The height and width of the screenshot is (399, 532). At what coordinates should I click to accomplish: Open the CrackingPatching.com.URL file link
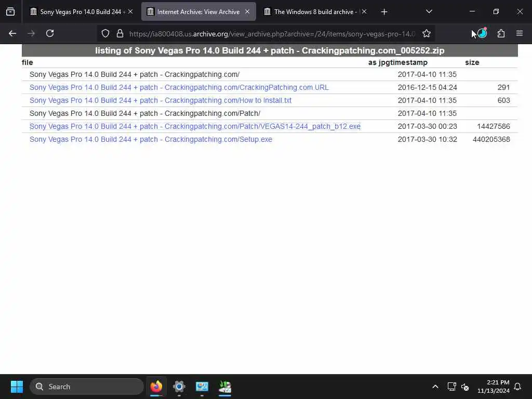coord(179,87)
